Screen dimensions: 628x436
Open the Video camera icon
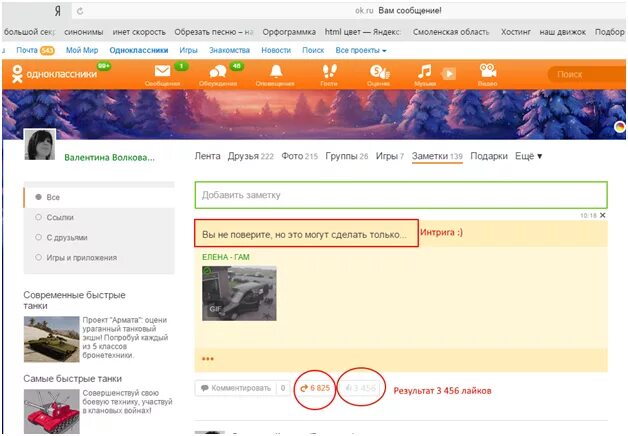coord(487,71)
